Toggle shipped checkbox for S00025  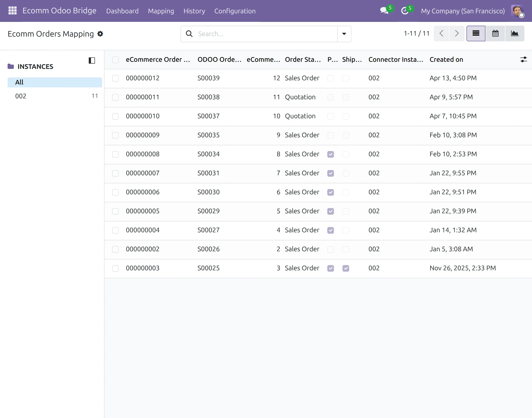tap(346, 268)
